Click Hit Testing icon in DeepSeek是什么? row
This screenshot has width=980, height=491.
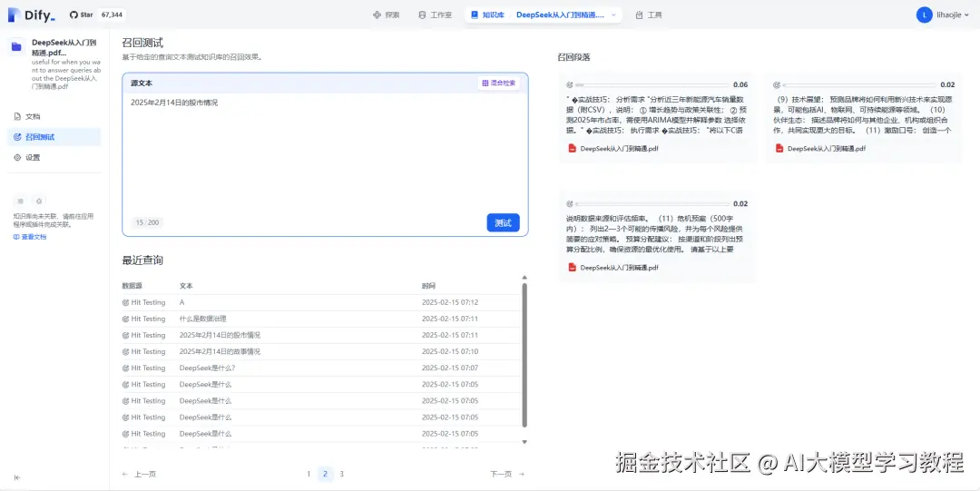pyautogui.click(x=125, y=368)
